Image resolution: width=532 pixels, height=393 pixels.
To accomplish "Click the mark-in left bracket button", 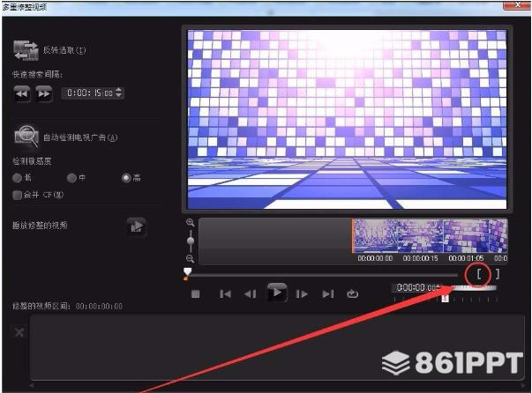I will (479, 274).
